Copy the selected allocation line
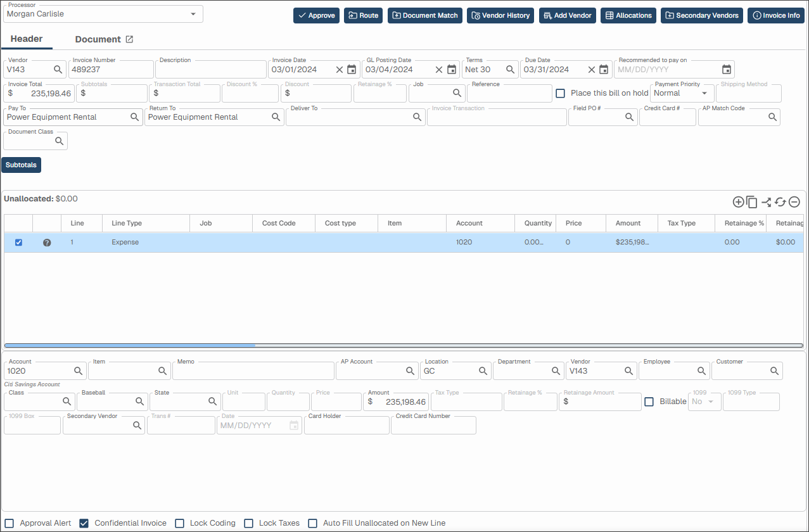 pos(752,202)
